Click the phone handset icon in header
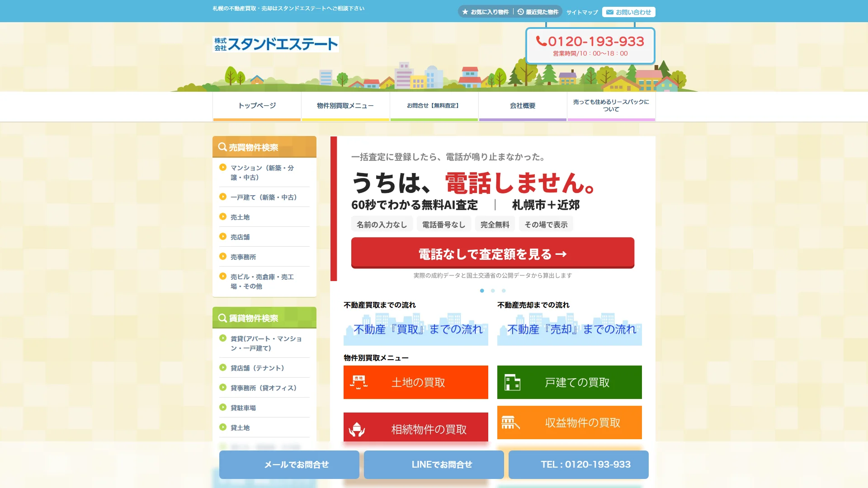 point(541,42)
